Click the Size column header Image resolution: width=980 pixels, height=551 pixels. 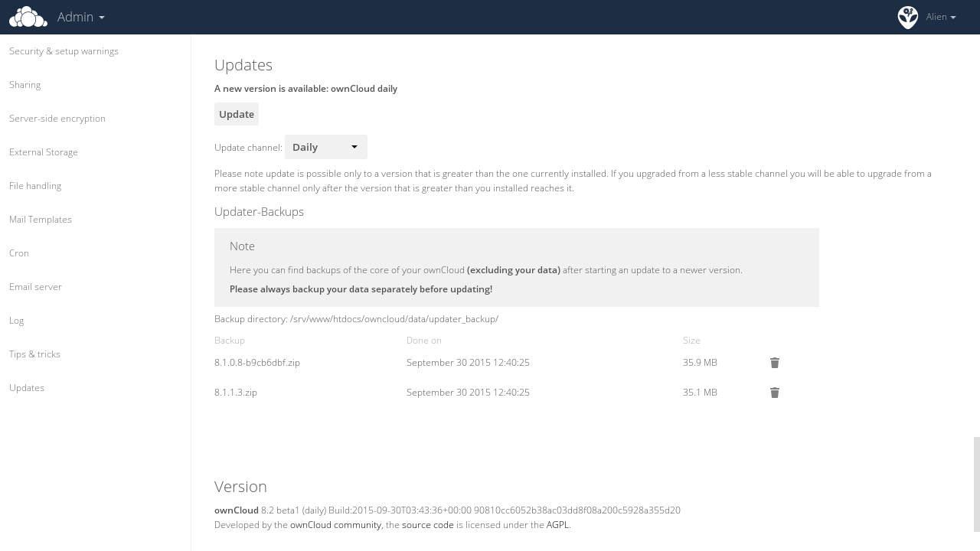pos(691,341)
